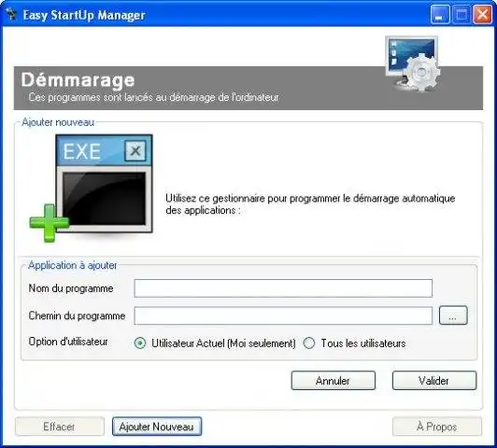Click 'Ces programmes sont lancés' subtitle text

click(154, 97)
